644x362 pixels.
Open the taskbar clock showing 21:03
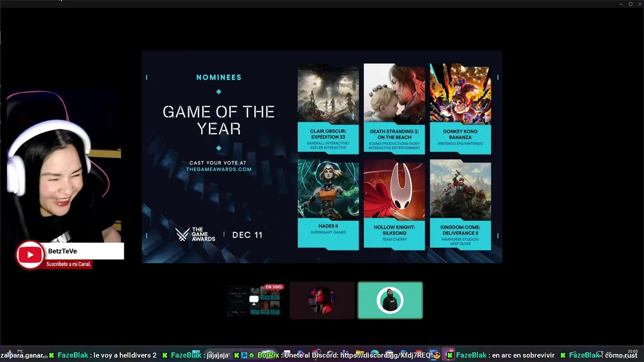[632, 351]
